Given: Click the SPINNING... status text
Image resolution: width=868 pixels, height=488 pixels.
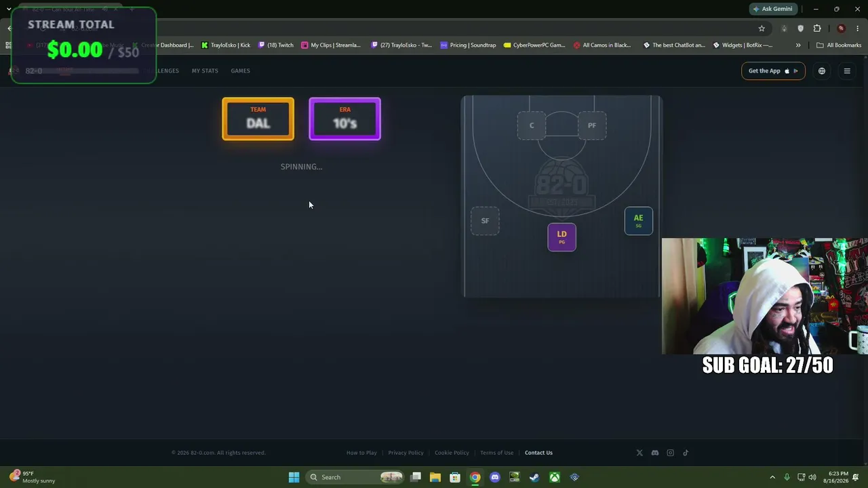Looking at the screenshot, I should (x=301, y=167).
